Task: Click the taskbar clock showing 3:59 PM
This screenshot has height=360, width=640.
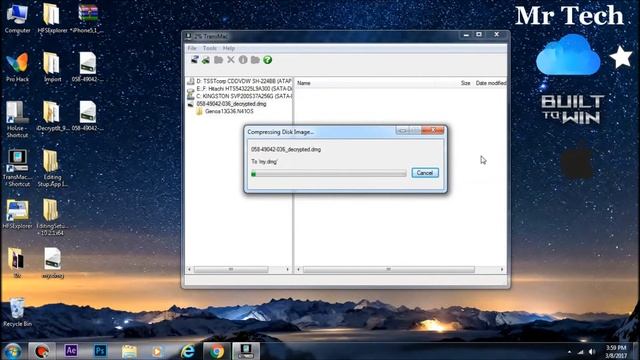Action: (x=616, y=351)
